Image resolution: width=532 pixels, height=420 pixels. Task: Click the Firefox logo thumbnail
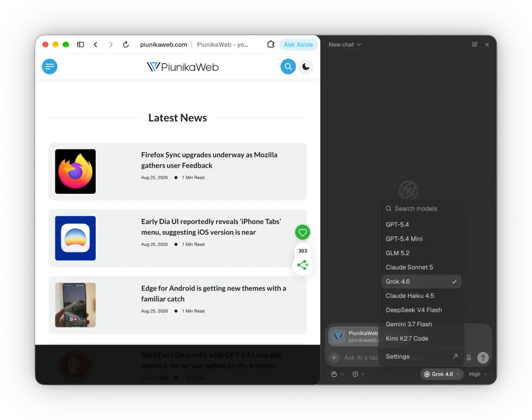[76, 171]
